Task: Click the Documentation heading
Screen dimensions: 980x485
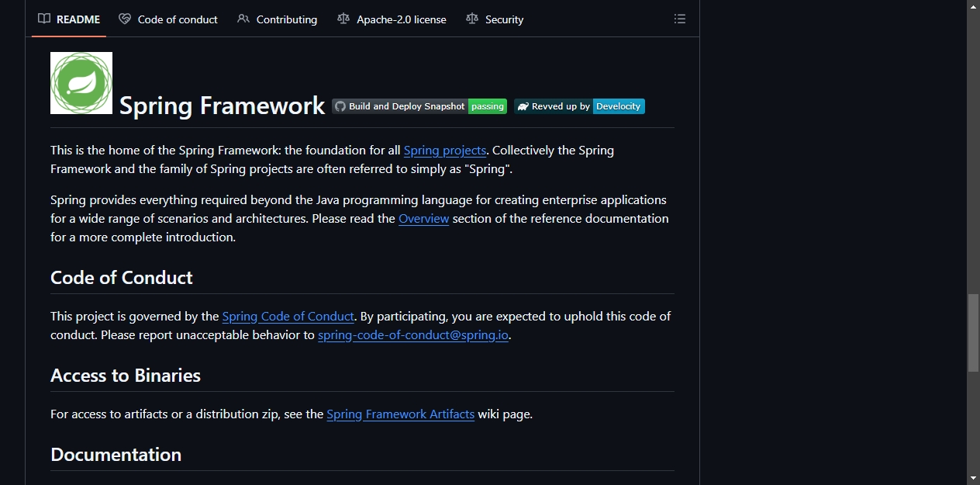Action: pyautogui.click(x=116, y=455)
